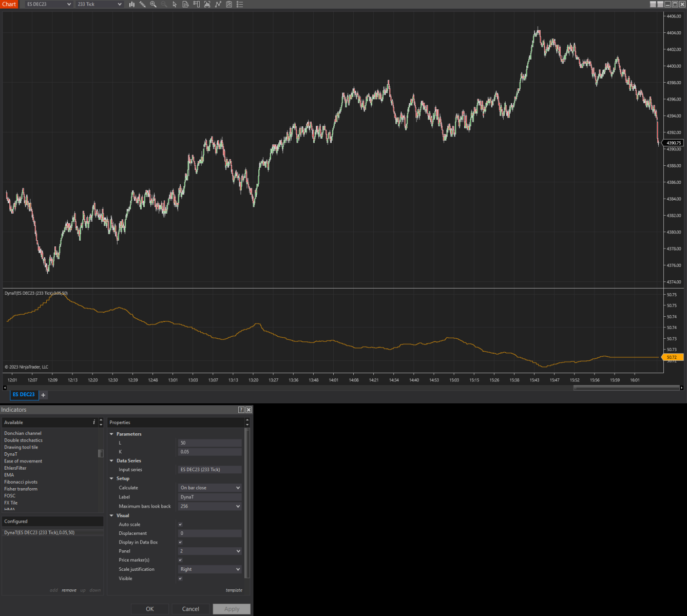Image resolution: width=687 pixels, height=616 pixels.
Task: Open the Strategy Performance toolbar icon
Action: (228, 4)
